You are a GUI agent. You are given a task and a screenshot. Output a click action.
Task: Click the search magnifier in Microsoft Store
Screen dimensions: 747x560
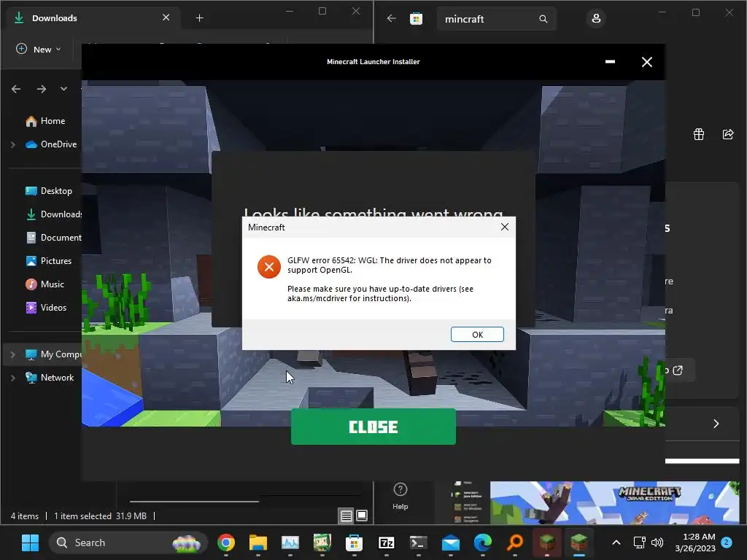coord(543,19)
